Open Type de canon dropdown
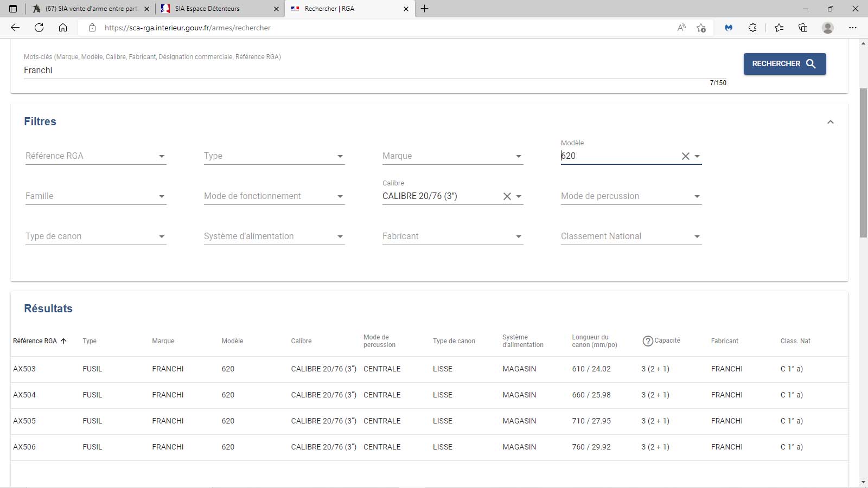Viewport: 868px width, 488px height. point(95,236)
